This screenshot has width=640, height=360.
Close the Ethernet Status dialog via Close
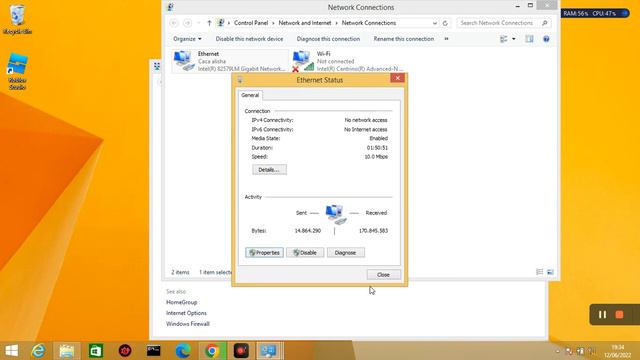tap(383, 275)
